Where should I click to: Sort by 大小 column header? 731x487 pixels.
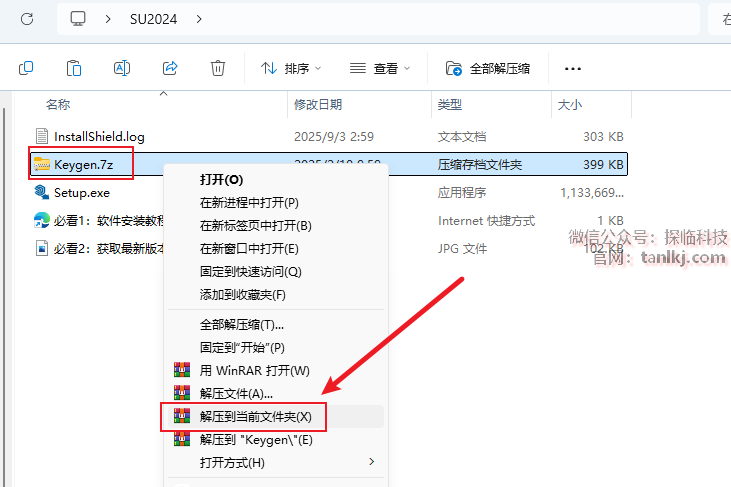[x=570, y=104]
